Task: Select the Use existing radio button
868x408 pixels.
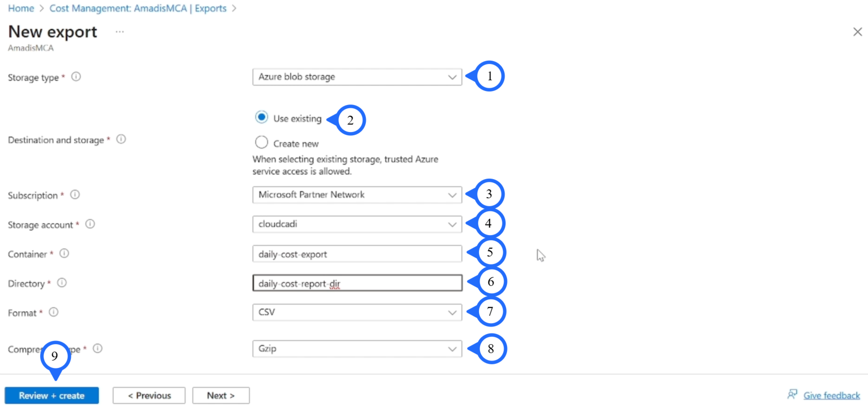Action: coord(261,117)
